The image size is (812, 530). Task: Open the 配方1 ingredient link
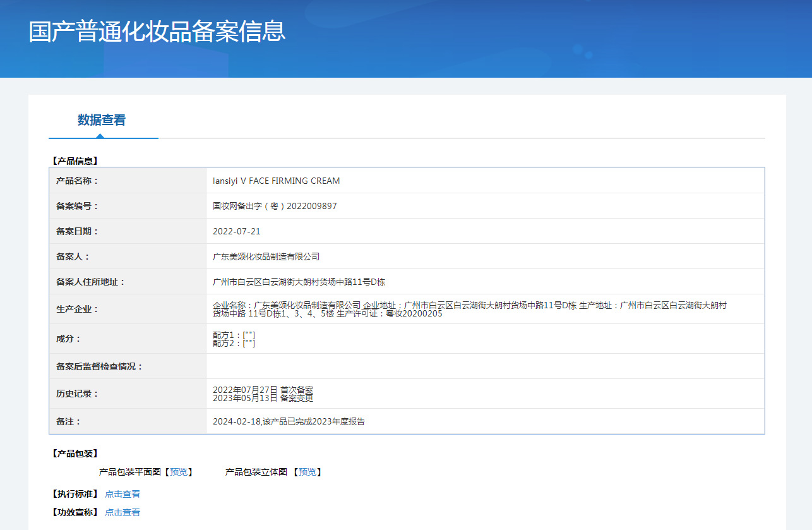tap(249, 335)
